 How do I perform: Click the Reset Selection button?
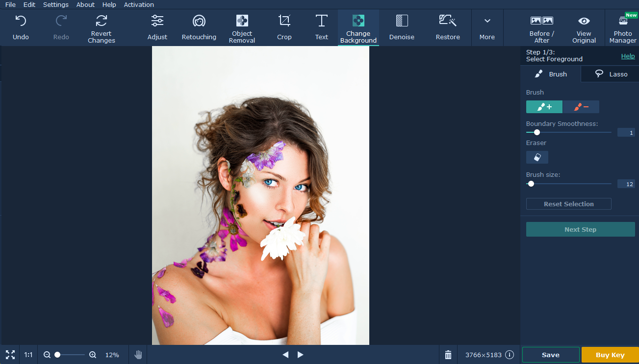[569, 204]
